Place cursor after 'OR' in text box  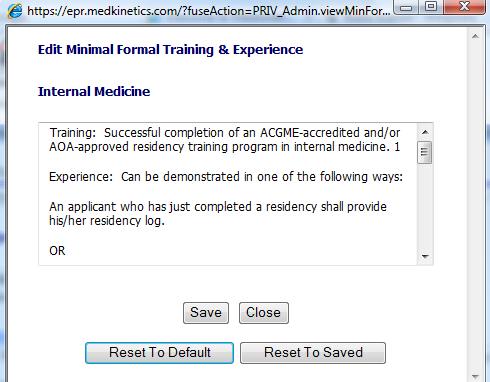click(67, 251)
